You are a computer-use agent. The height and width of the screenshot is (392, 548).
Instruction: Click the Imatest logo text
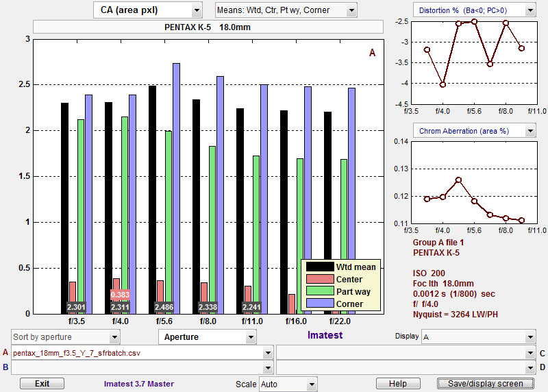point(325,335)
